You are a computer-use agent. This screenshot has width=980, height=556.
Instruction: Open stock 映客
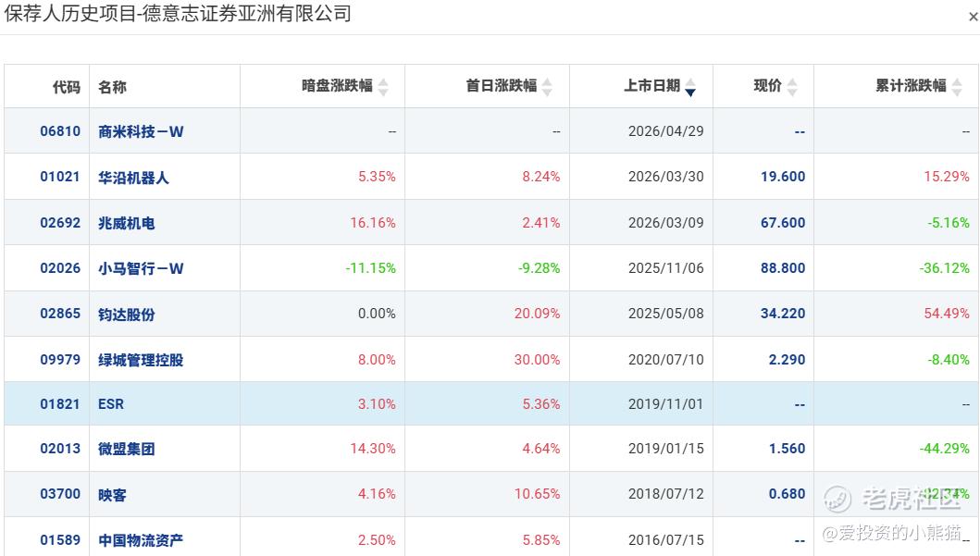click(x=113, y=495)
